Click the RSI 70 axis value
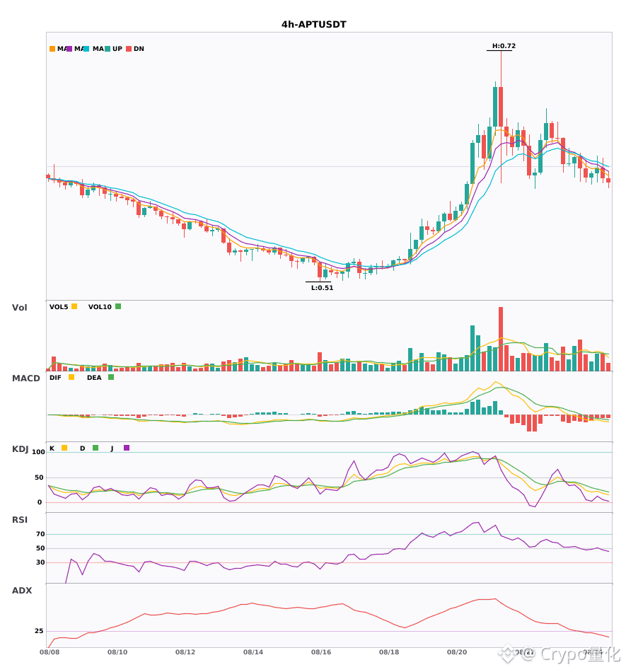Image resolution: width=626 pixels, height=672 pixels. (x=40, y=534)
